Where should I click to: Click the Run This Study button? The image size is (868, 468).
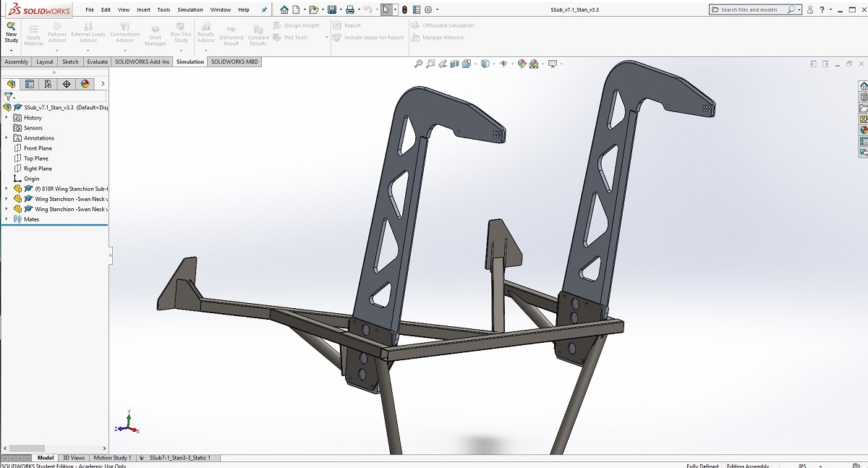[181, 34]
